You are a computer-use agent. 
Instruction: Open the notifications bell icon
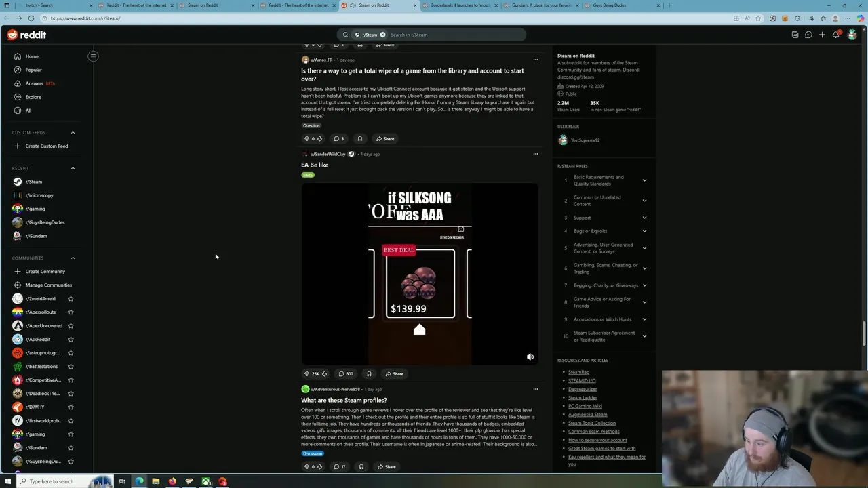[x=836, y=35]
